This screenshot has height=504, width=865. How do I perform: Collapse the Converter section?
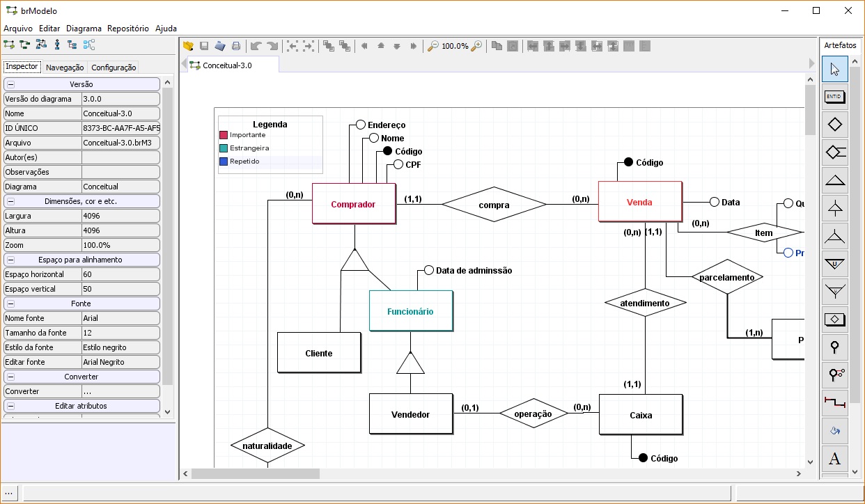[x=10, y=377]
